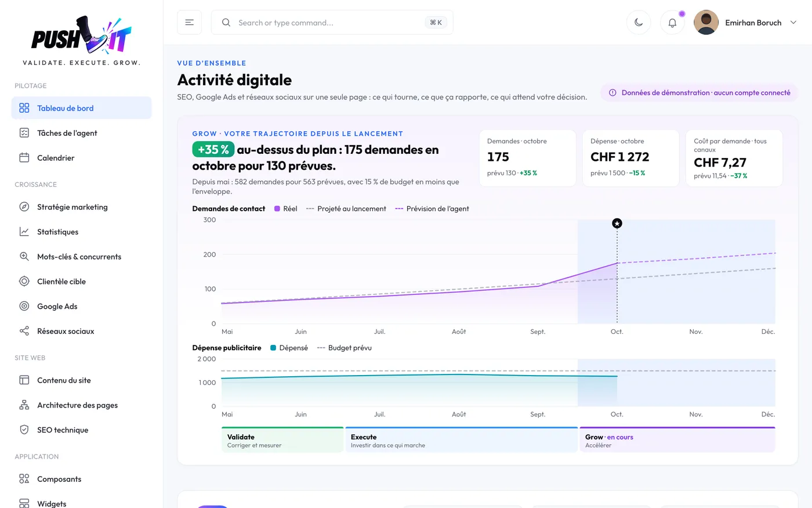Image resolution: width=812 pixels, height=508 pixels.
Task: Open the Tâches de l'agent menu item
Action: 81,133
